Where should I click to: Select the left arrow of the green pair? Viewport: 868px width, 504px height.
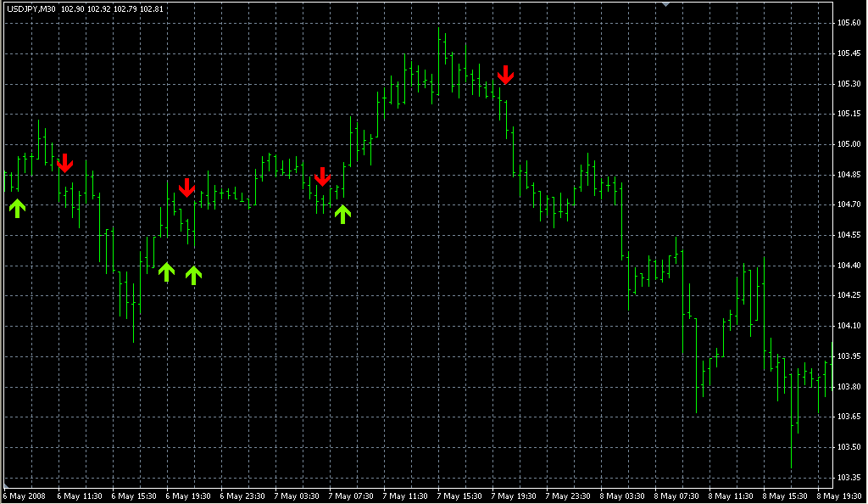coord(166,272)
